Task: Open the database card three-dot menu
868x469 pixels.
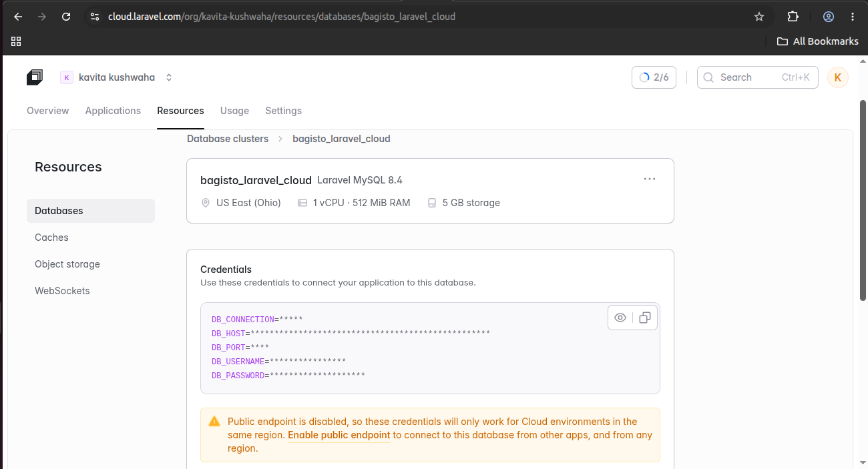Action: pyautogui.click(x=650, y=179)
